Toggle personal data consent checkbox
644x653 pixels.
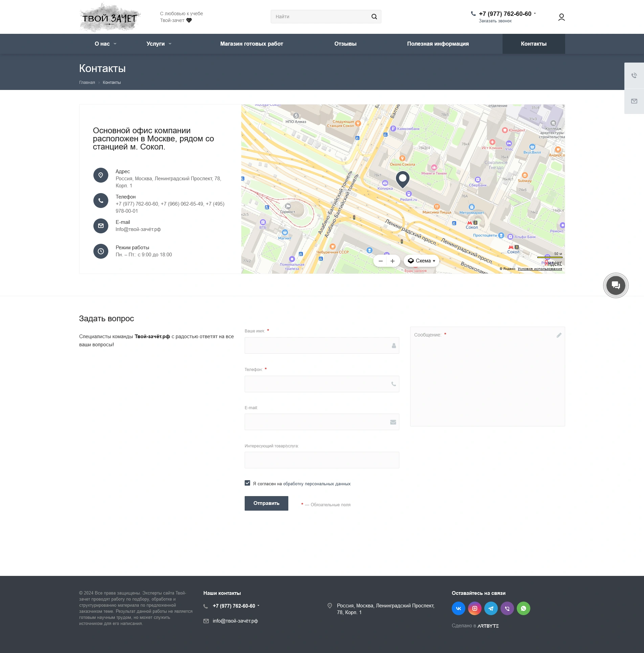click(247, 483)
